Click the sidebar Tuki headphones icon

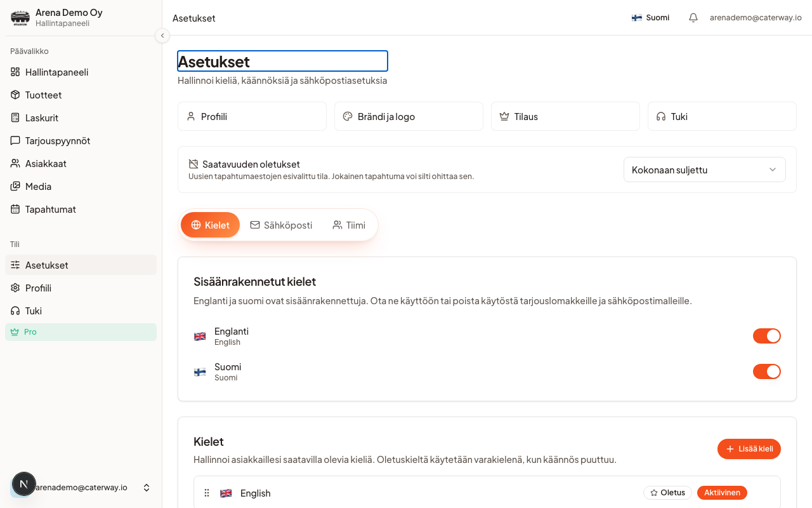[15, 311]
